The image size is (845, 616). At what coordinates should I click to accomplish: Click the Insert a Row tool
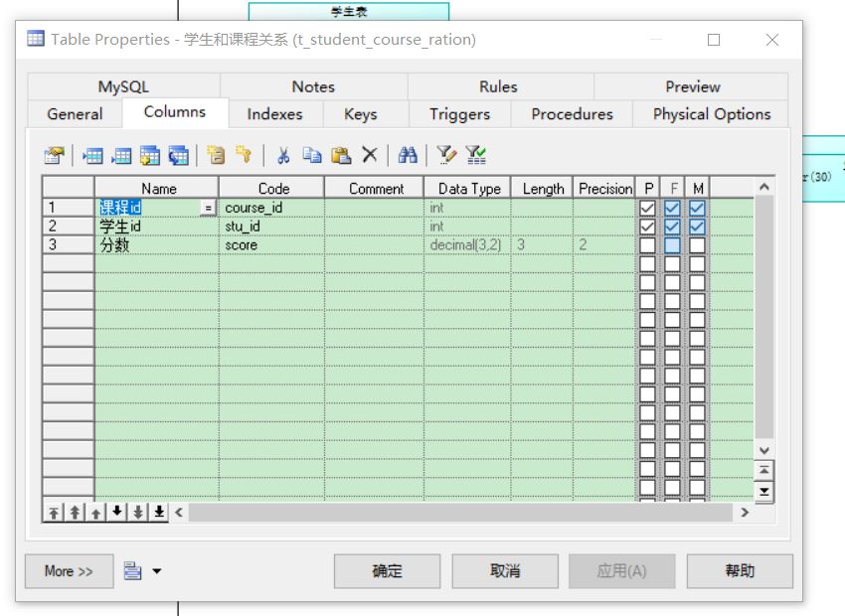point(92,156)
